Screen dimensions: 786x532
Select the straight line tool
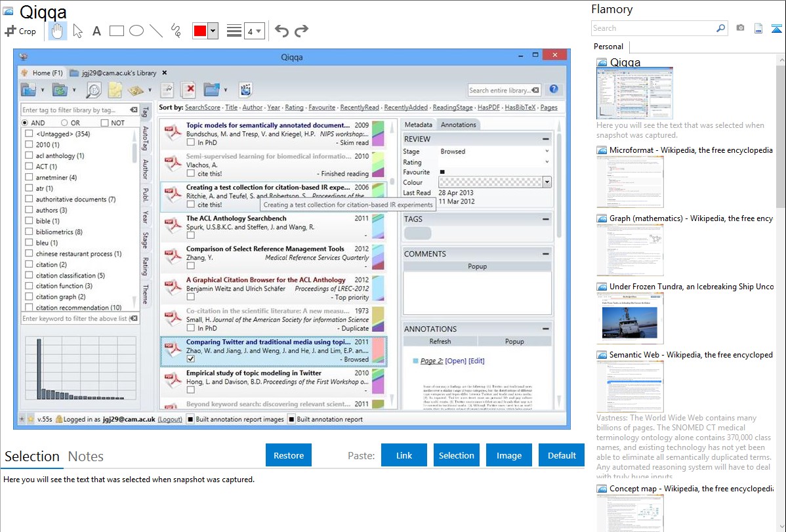pyautogui.click(x=156, y=31)
